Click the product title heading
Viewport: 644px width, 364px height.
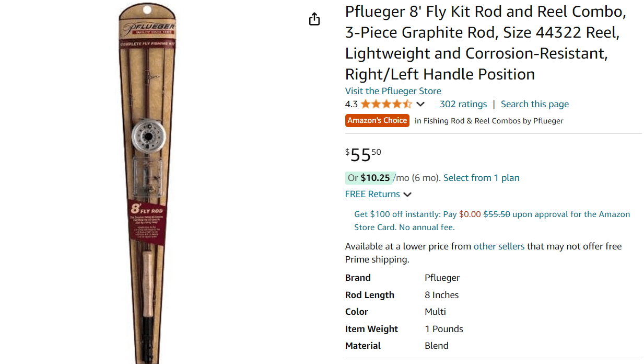click(486, 43)
